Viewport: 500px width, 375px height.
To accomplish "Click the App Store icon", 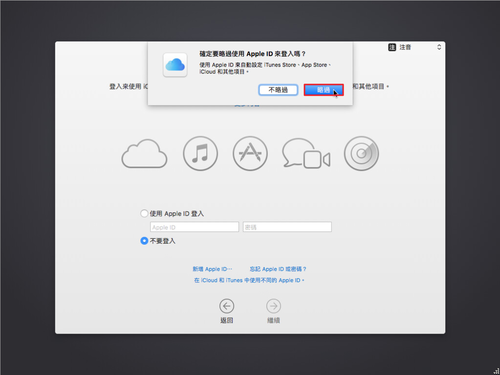I will (x=250, y=153).
